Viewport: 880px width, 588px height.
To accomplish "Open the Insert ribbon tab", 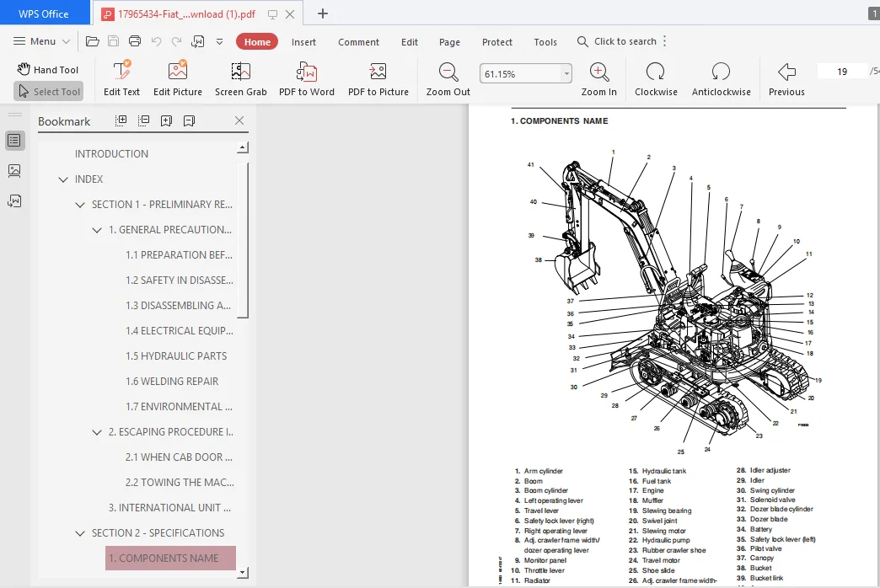I will (303, 42).
